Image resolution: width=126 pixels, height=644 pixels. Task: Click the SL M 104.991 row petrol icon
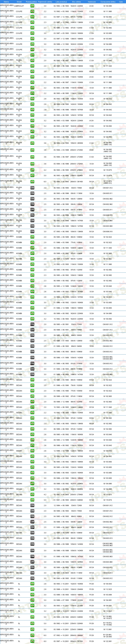[x=32, y=606]
